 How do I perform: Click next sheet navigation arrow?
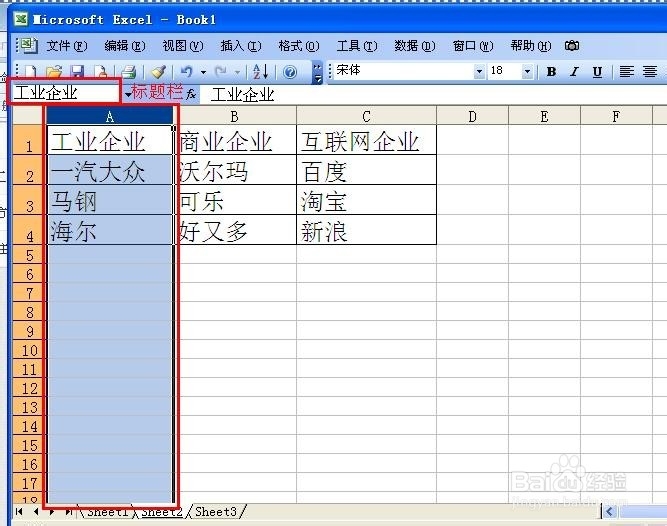coord(52,512)
